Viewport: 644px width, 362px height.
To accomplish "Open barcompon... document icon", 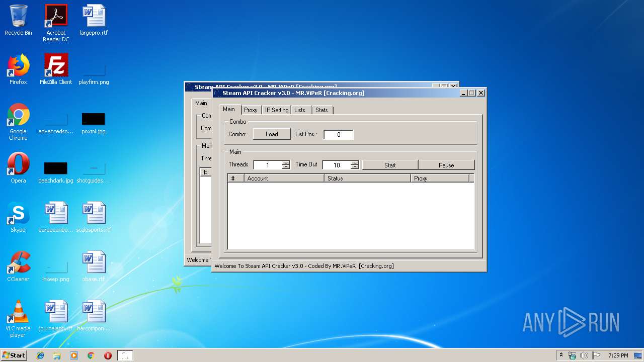I will pyautogui.click(x=94, y=316).
